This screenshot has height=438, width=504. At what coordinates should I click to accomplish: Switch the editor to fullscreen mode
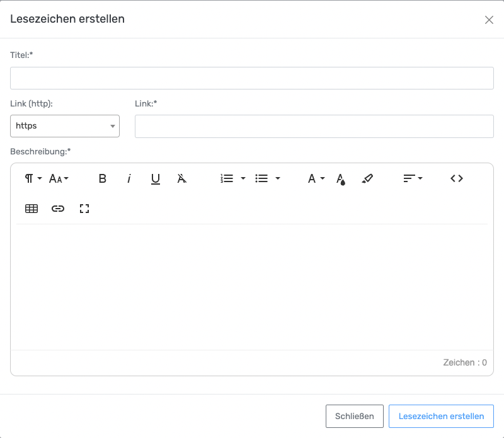84,209
